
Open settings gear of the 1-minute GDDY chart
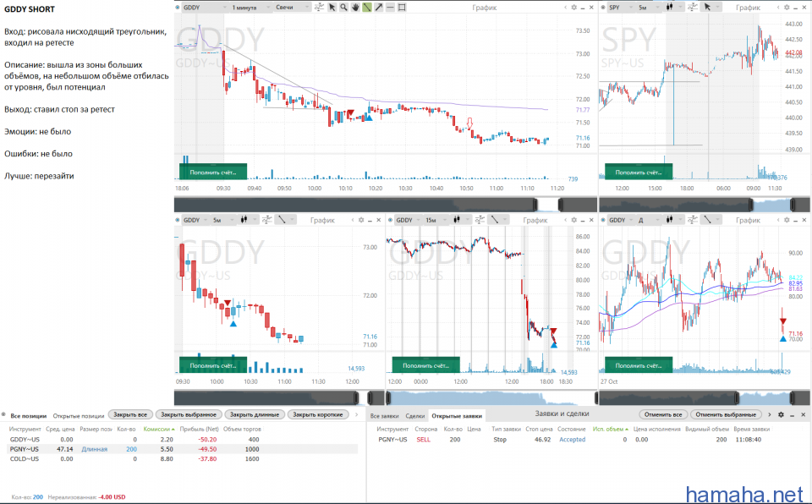(x=573, y=8)
